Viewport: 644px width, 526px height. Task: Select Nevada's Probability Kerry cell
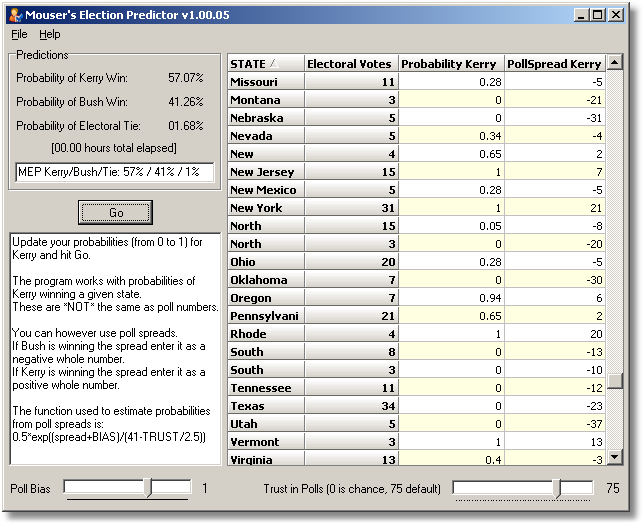(x=451, y=136)
